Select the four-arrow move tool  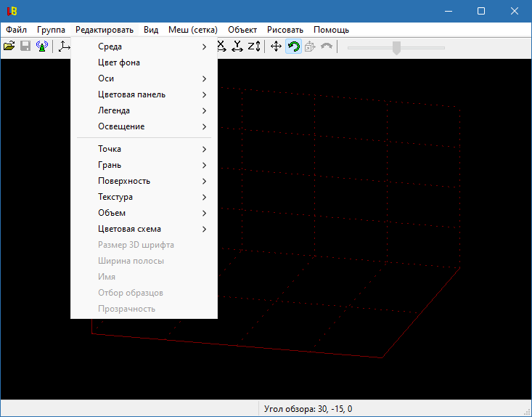277,46
